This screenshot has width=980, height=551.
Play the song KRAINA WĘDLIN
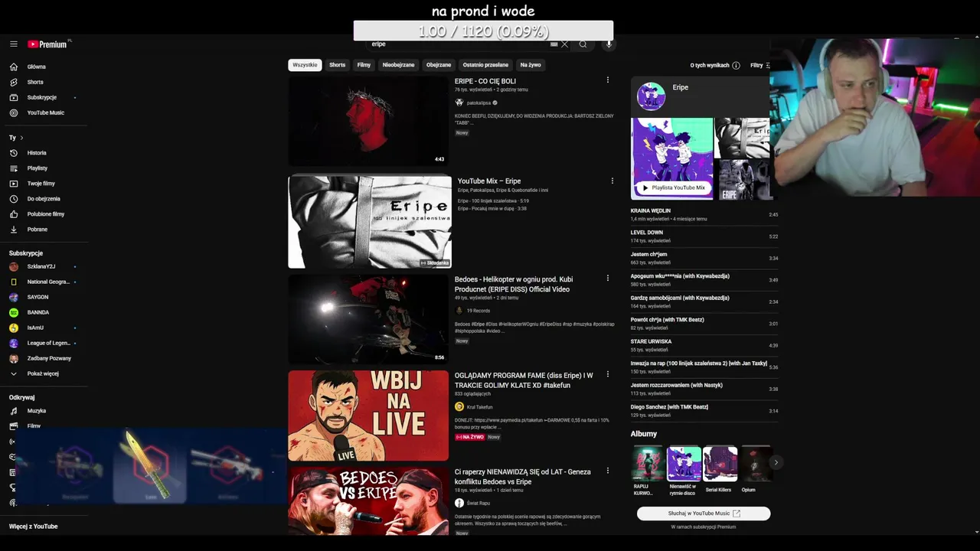coord(704,214)
